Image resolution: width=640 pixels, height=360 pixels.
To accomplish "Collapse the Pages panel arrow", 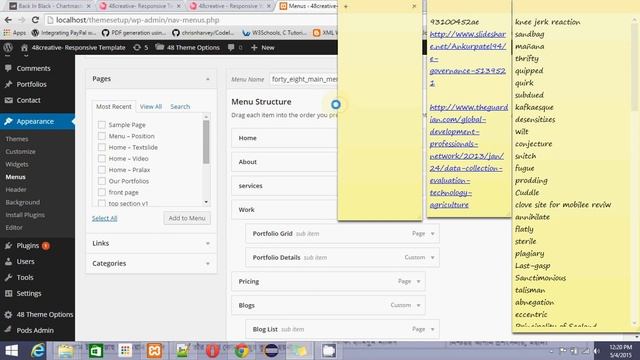I will 207,79.
